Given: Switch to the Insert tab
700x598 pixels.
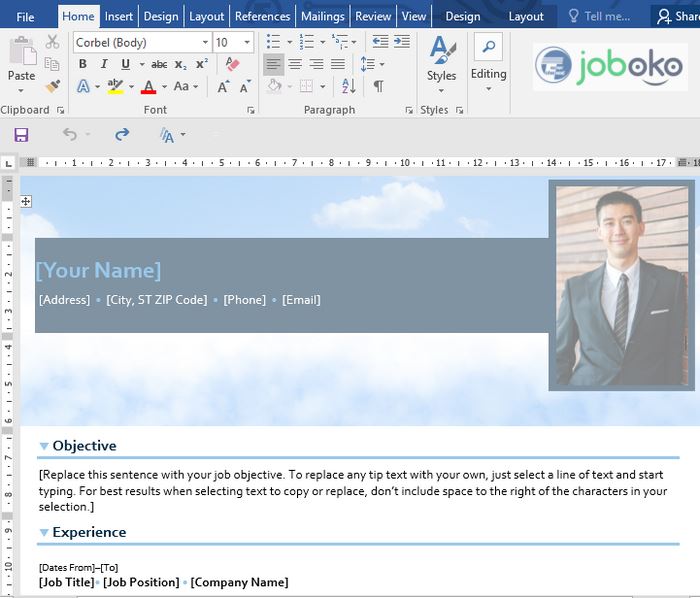Looking at the screenshot, I should click(x=119, y=17).
